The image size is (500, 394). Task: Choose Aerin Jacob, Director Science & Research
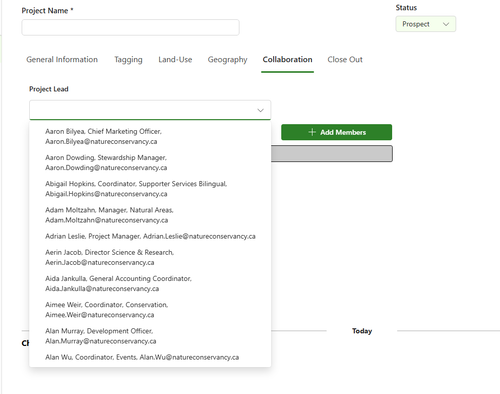tap(150, 257)
